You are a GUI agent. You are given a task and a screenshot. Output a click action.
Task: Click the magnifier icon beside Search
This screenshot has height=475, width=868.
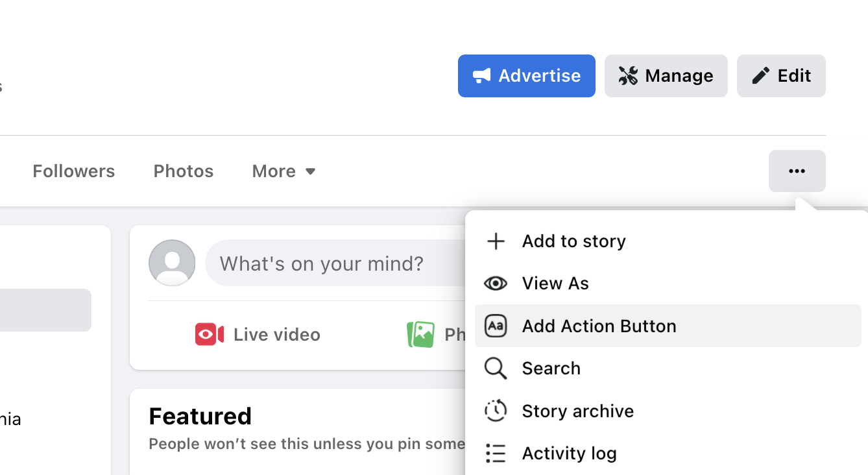[x=495, y=368]
